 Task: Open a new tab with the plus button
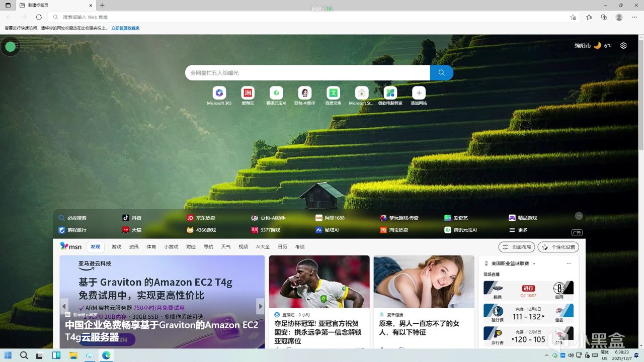pyautogui.click(x=102, y=5)
